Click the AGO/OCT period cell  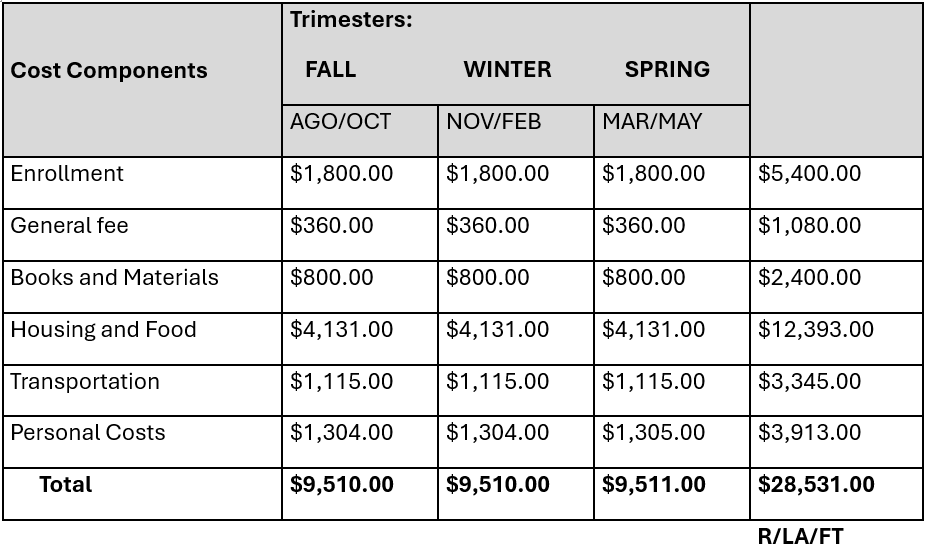[341, 122]
